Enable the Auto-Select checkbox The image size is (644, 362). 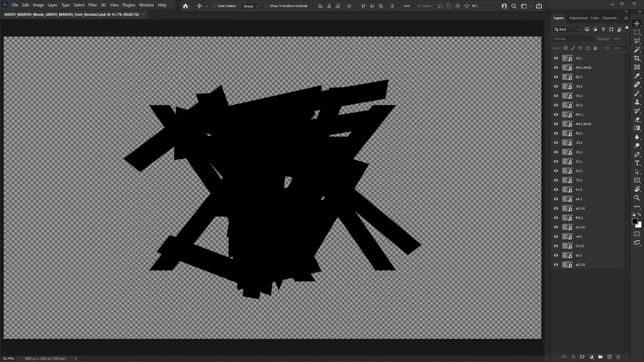214,6
